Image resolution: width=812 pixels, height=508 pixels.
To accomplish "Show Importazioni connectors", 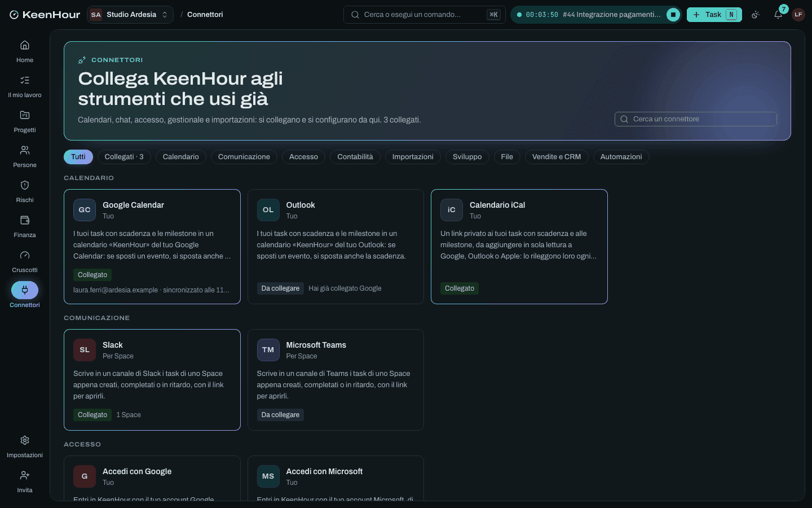I will click(413, 157).
